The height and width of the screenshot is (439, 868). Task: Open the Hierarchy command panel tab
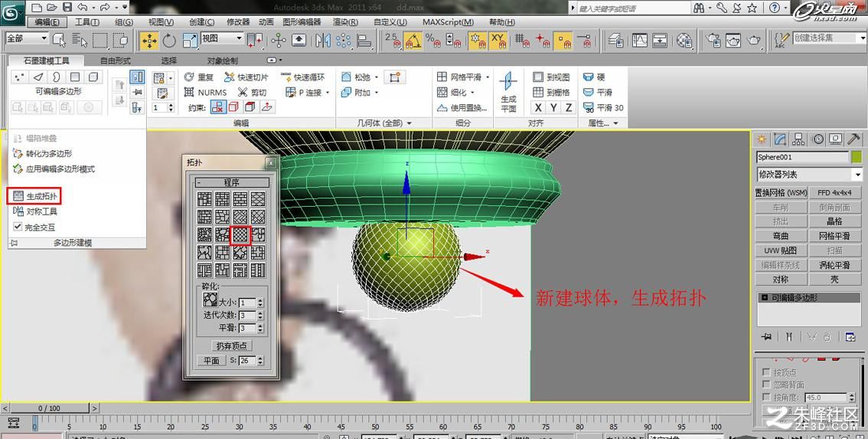pyautogui.click(x=798, y=139)
